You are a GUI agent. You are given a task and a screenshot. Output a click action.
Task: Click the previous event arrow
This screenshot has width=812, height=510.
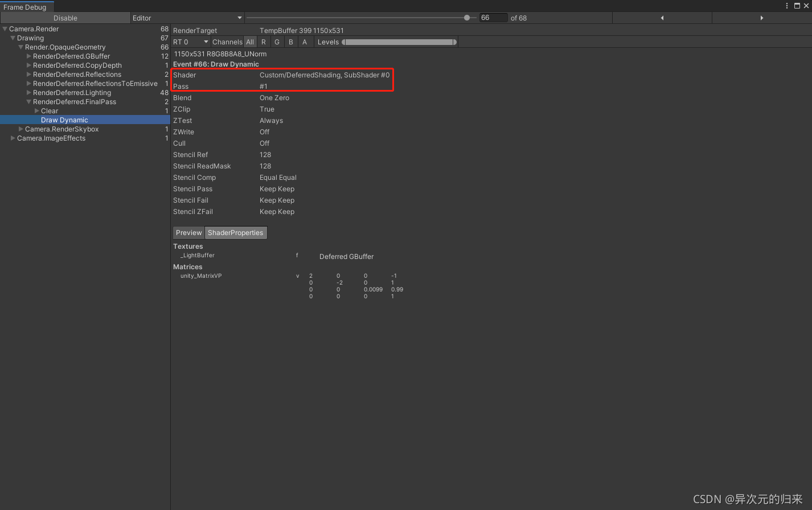pyautogui.click(x=662, y=18)
